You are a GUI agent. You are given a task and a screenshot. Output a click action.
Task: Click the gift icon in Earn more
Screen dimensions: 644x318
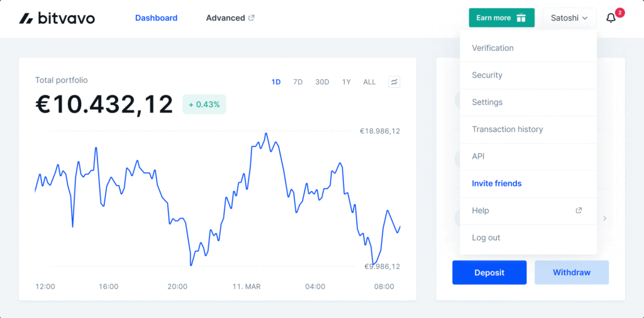tap(521, 18)
